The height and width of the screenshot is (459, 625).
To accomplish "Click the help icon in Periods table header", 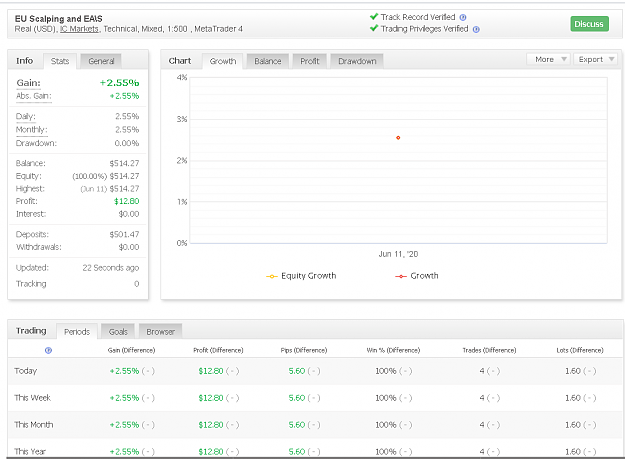I will tap(48, 351).
